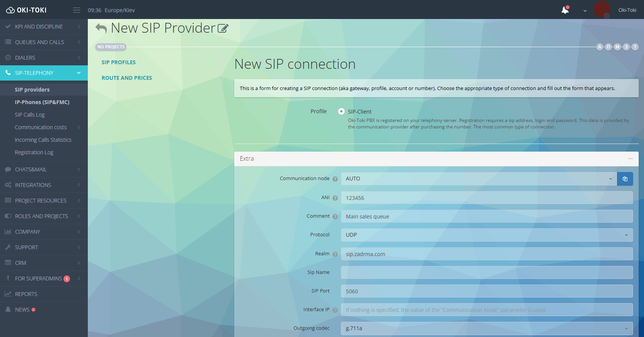Toggle the hamburger sidebar menu

pyautogui.click(x=76, y=10)
